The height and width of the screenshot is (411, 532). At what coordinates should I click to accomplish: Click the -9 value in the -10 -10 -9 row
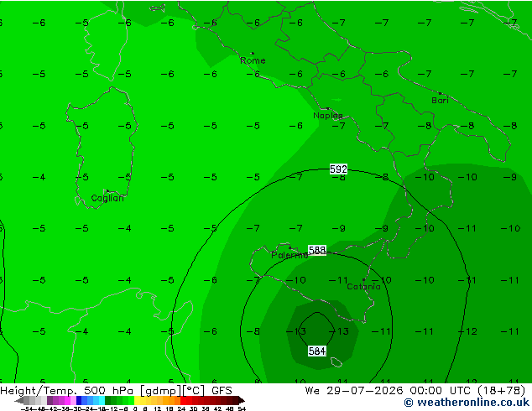(512, 177)
